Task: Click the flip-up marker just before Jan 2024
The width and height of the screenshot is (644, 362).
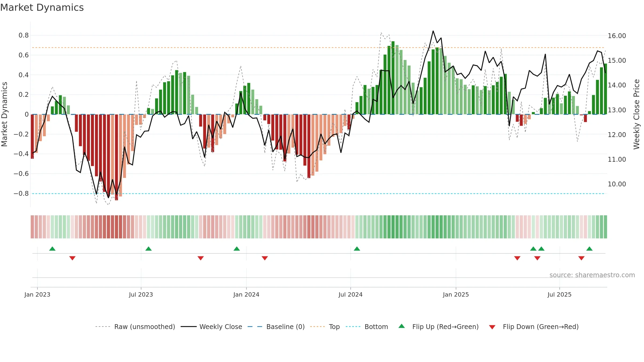Action: tap(237, 249)
